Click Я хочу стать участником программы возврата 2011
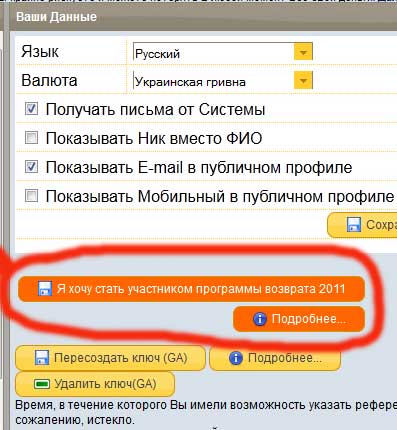 coord(192,289)
